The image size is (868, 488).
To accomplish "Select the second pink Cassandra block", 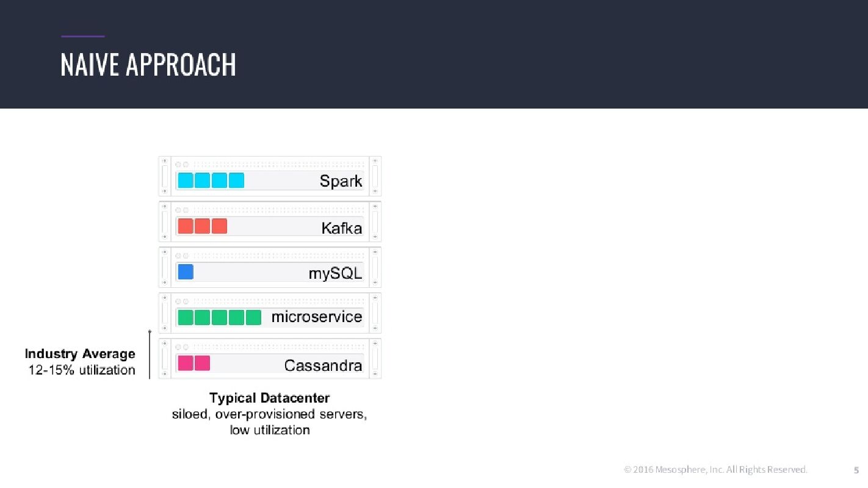I will coord(203,363).
